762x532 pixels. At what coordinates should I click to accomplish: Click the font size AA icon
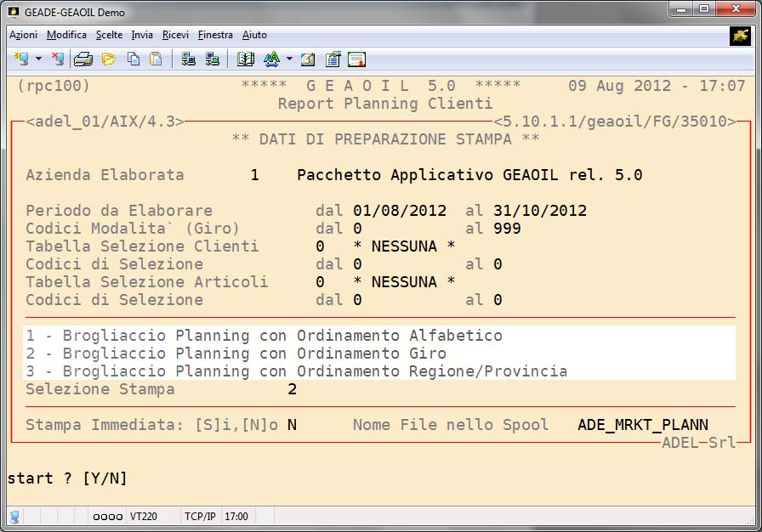click(271, 59)
